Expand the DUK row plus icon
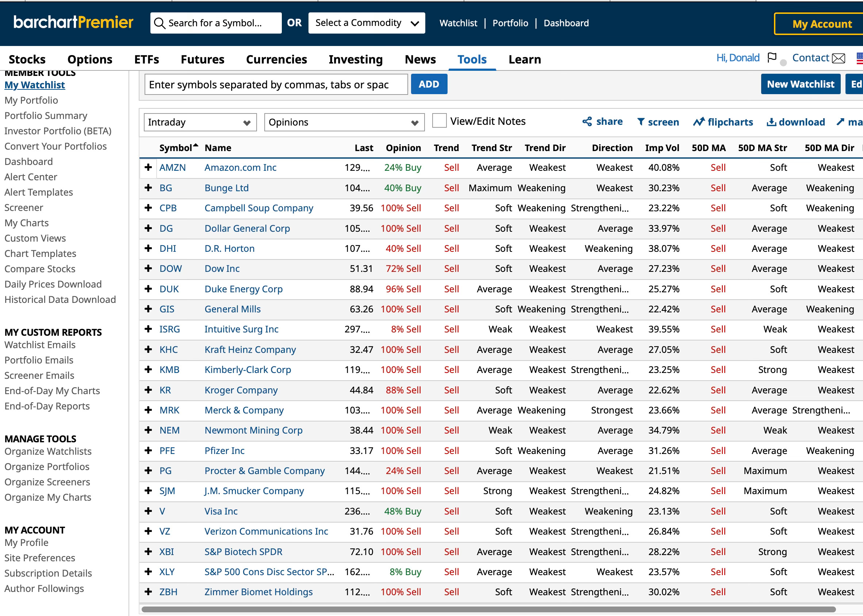 pos(148,289)
